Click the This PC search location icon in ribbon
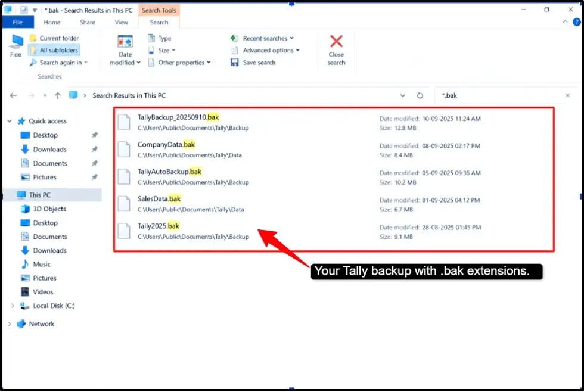 [16, 45]
